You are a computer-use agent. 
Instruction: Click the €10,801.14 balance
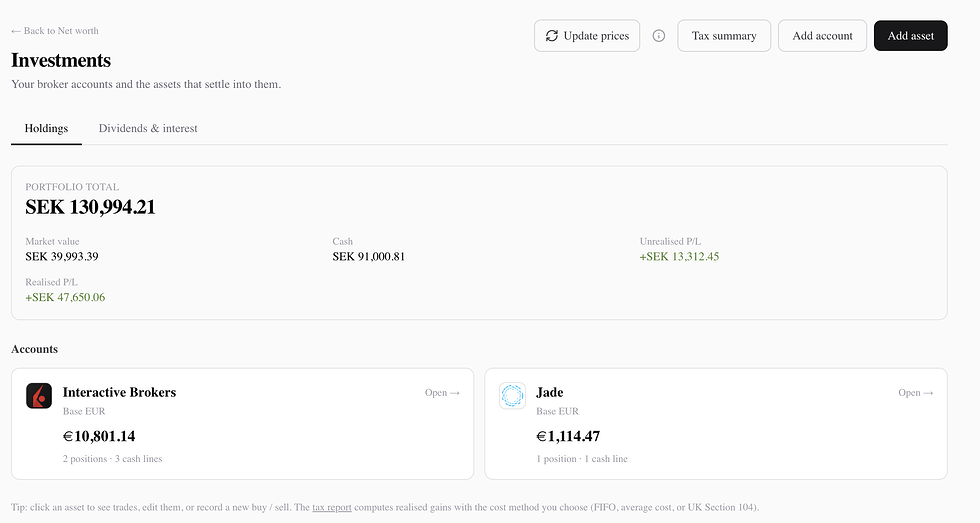tap(99, 436)
